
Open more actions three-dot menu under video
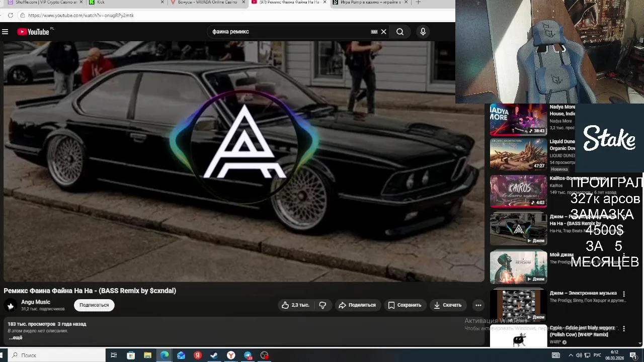[x=478, y=305]
